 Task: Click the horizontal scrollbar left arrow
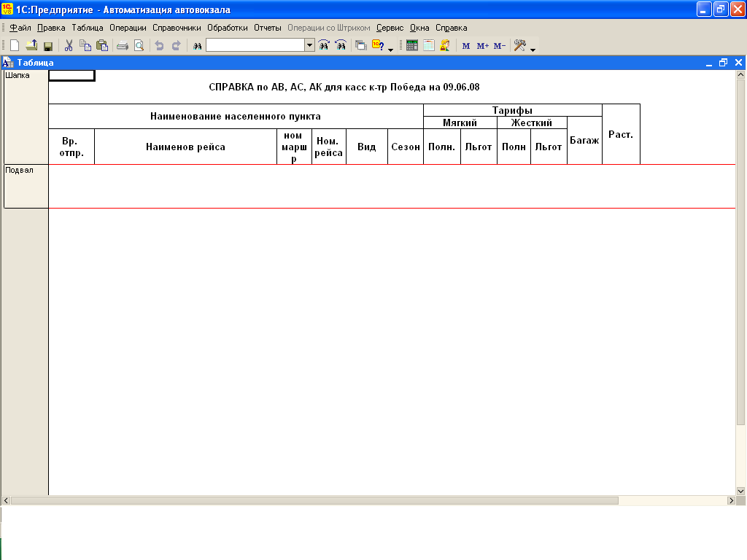(6, 500)
